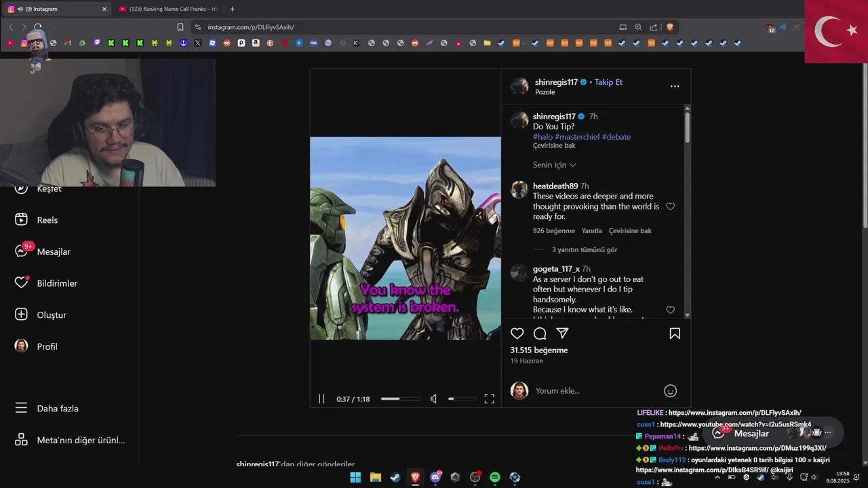868x488 pixels.
Task: Open Bildirimler notifications
Action: tap(45, 283)
